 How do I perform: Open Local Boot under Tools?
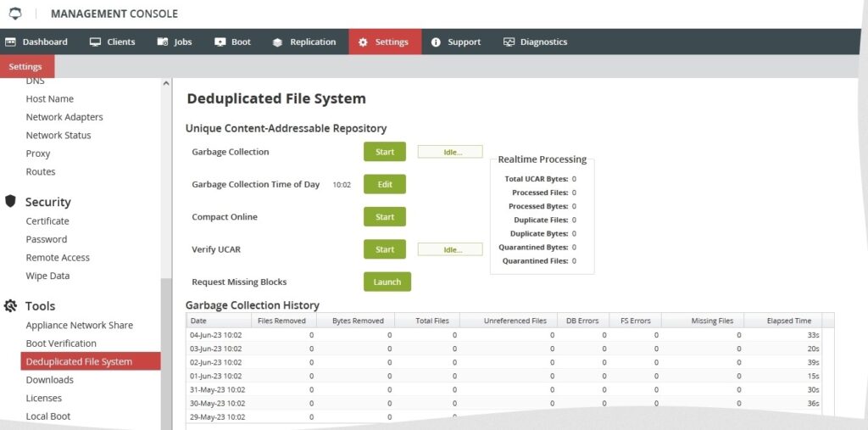[48, 416]
